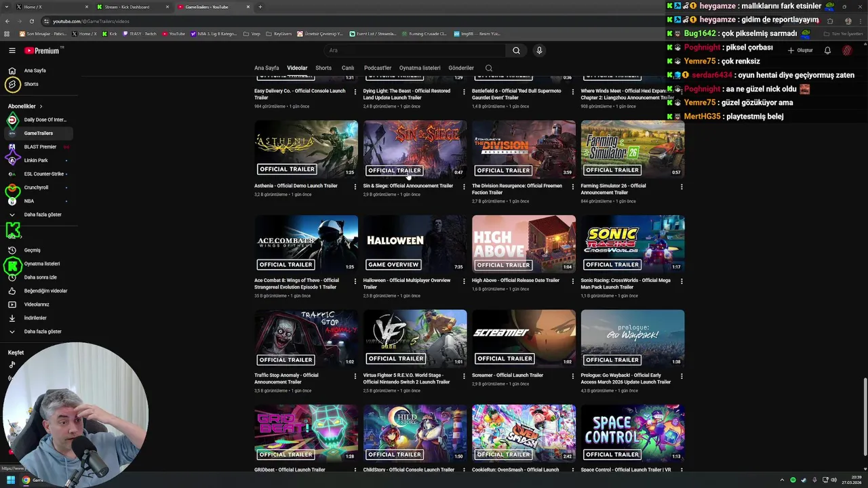
Task: Open the YouTube bookmark in bookmarks bar
Action: pyautogui.click(x=174, y=33)
